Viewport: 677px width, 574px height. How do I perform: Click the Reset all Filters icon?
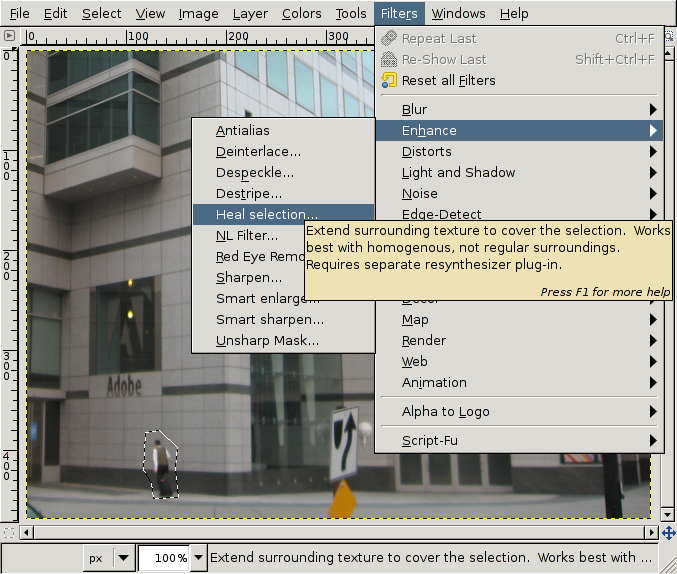click(389, 80)
